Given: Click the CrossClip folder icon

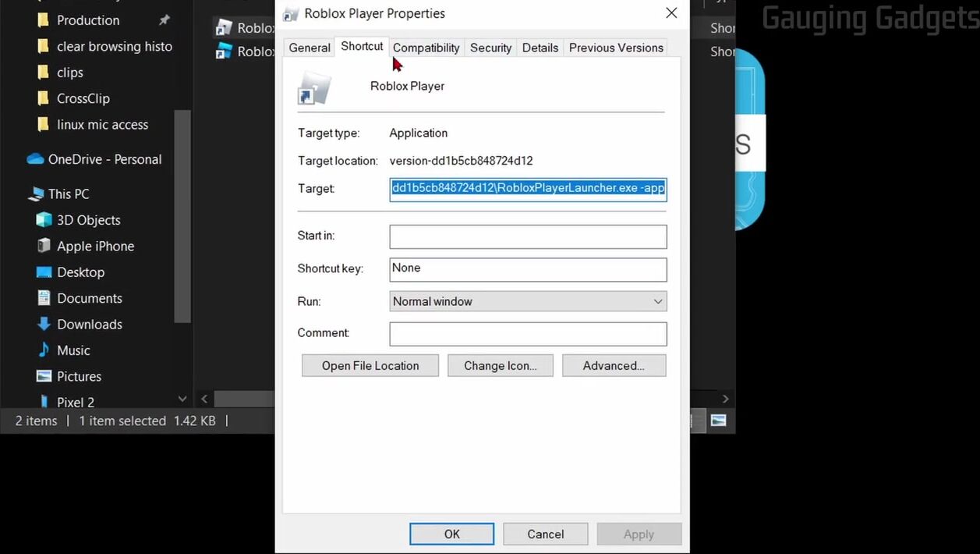Looking at the screenshot, I should point(43,98).
